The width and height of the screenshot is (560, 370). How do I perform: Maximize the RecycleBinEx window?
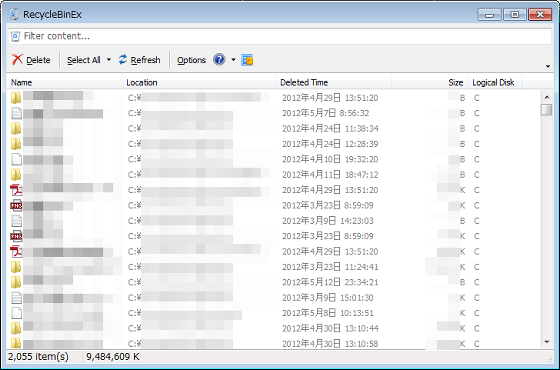point(515,15)
